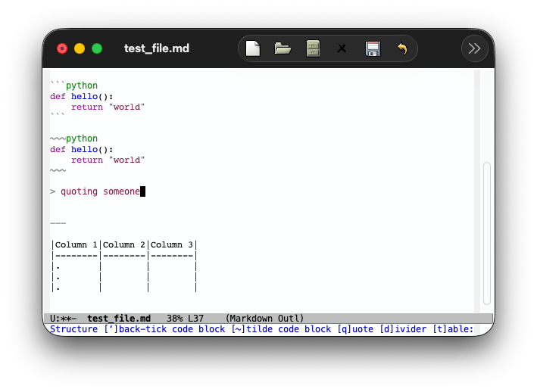The height and width of the screenshot is (392, 537).
Task: Open Dired with the file cabinet icon
Action: tap(313, 48)
